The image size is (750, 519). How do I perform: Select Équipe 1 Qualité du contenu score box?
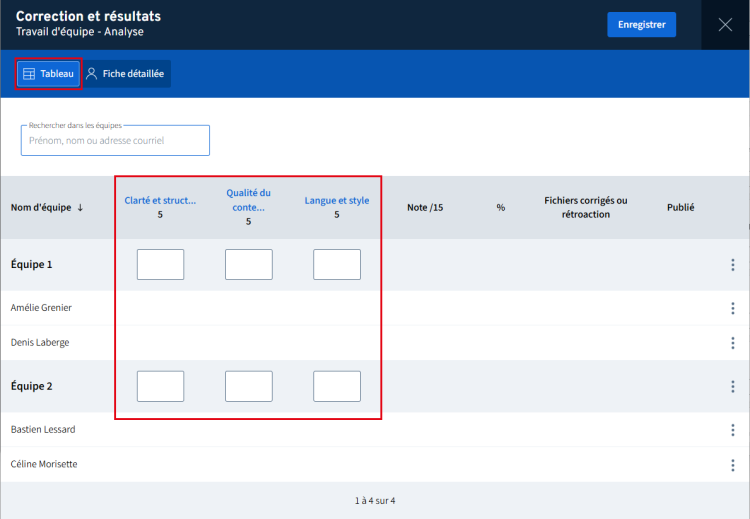pyautogui.click(x=248, y=265)
